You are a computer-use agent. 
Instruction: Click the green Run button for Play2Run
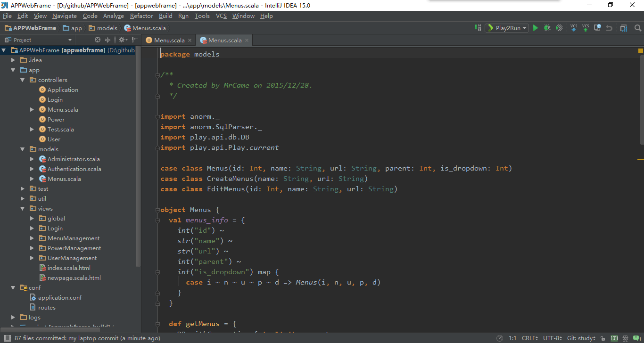(x=536, y=28)
